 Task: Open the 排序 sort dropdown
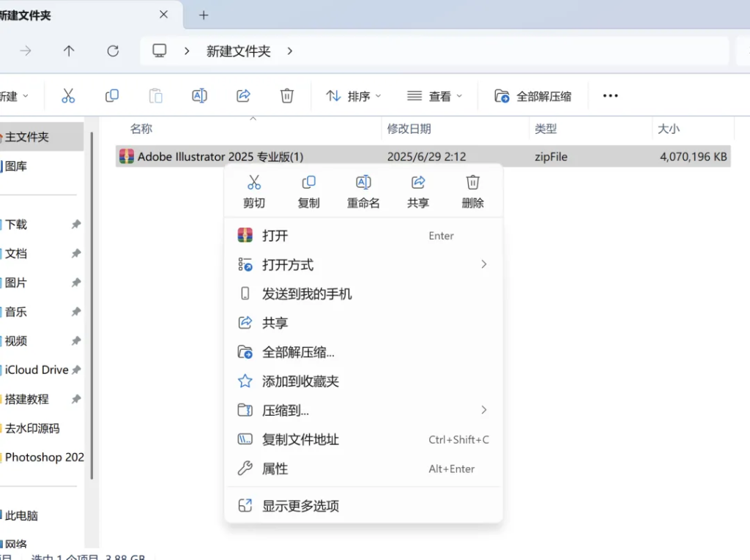[354, 96]
